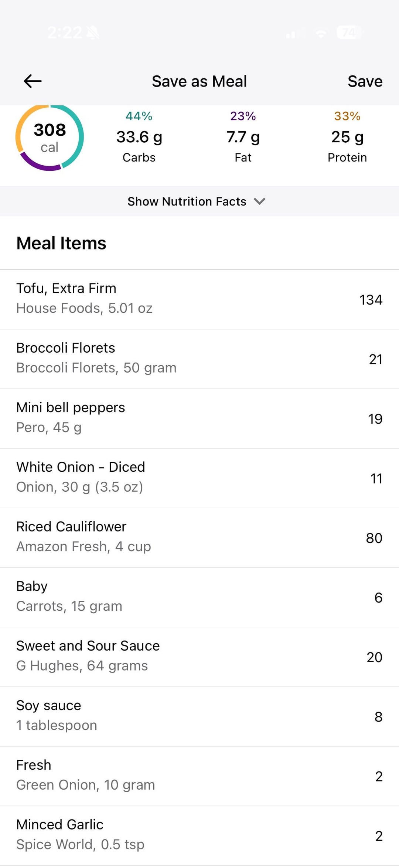The height and width of the screenshot is (868, 399).
Task: Choose Riced Cauliflower meal item
Action: (x=199, y=538)
